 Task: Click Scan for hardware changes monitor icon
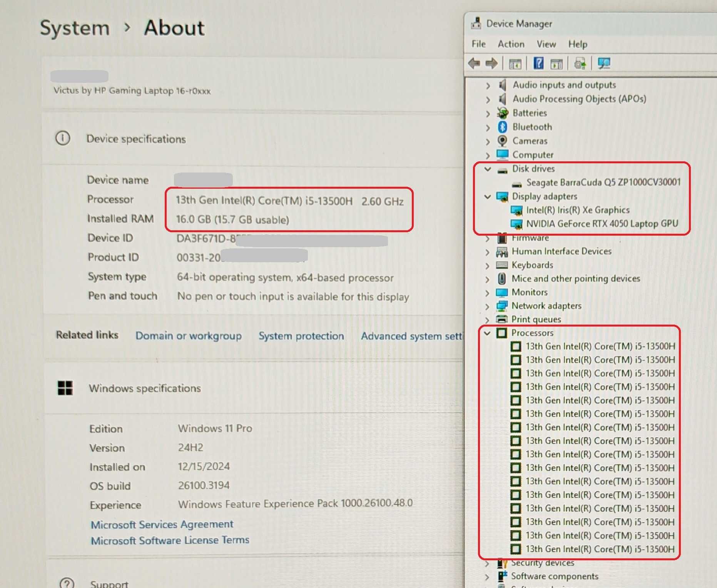tap(604, 63)
